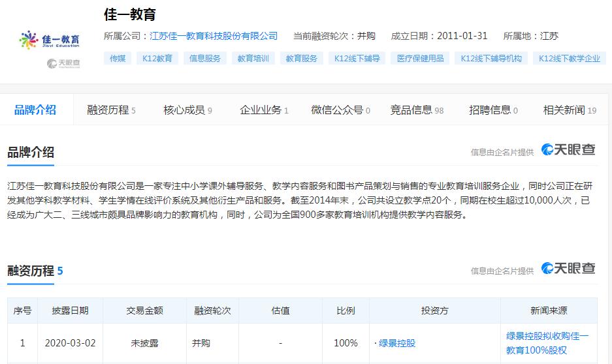Viewport: 612px width, 364px height.
Task: Select the 信息服务 tag
Action: [205, 59]
